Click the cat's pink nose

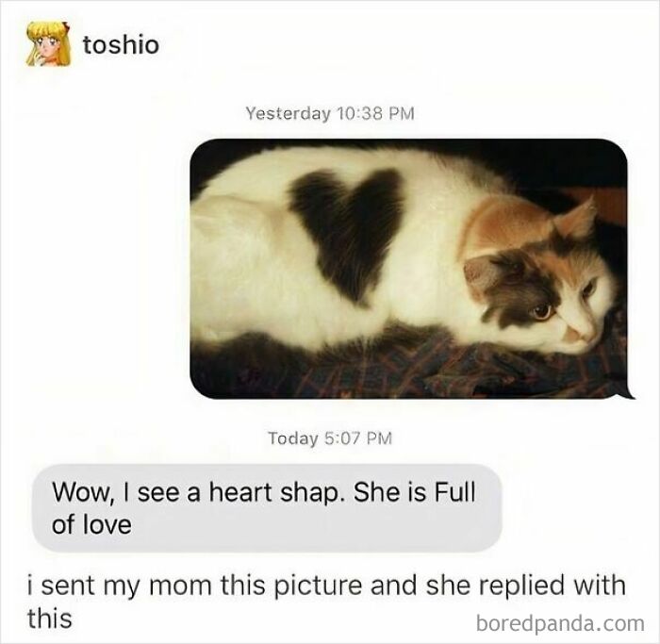573,336
